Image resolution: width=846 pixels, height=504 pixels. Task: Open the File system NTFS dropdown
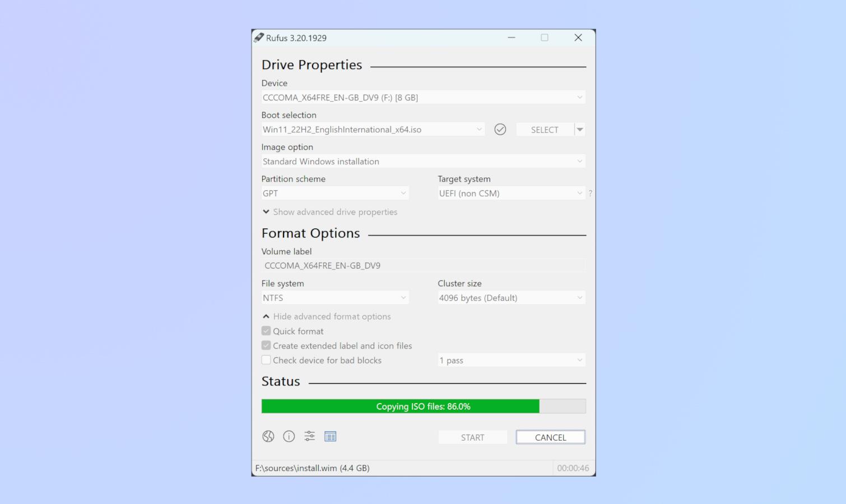(335, 298)
